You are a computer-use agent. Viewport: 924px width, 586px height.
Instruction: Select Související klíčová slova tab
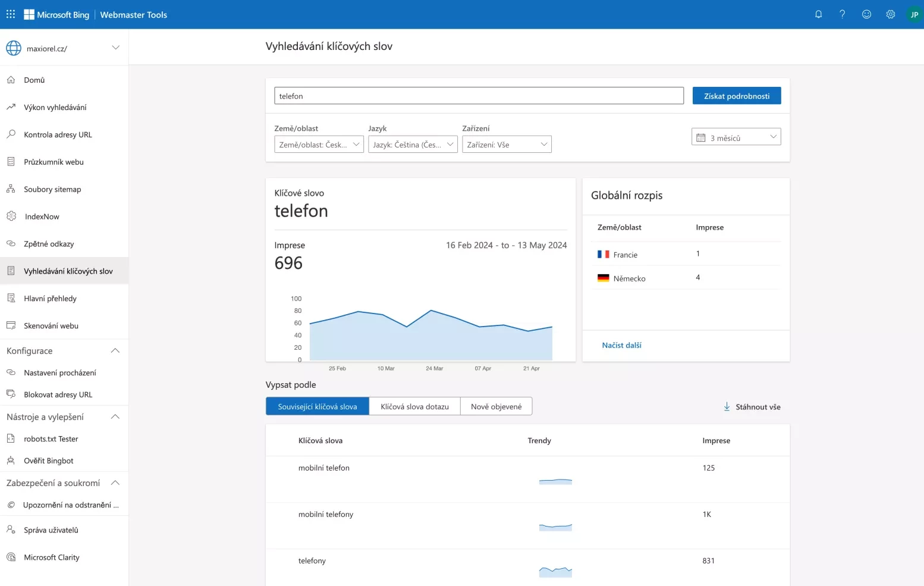318,406
